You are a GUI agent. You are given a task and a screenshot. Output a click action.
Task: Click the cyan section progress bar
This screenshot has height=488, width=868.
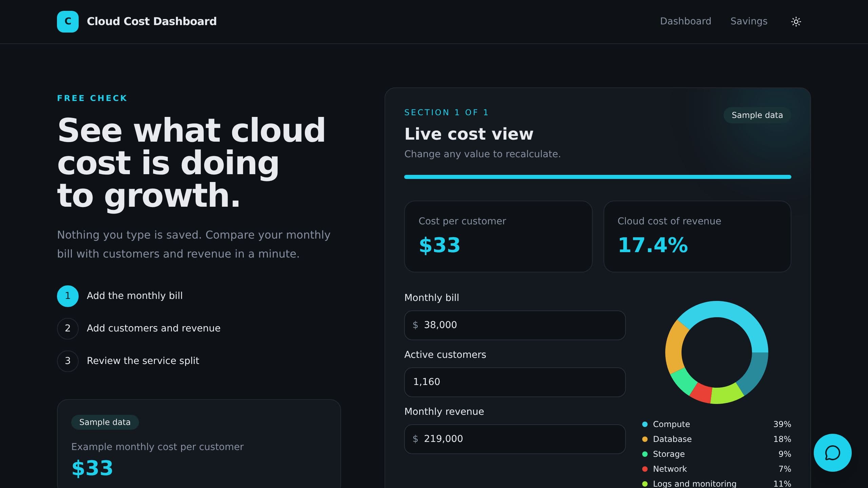click(597, 177)
